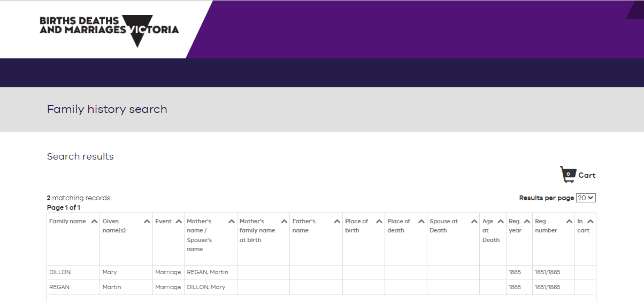The width and height of the screenshot is (644, 302).
Task: Click the Family history search heading
Action: (x=107, y=109)
